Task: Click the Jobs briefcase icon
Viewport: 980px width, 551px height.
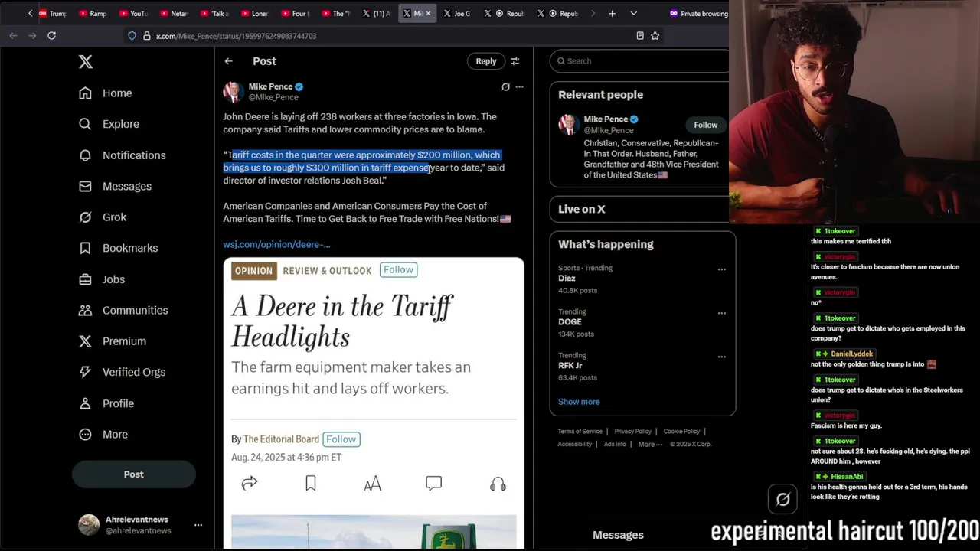Action: pos(85,279)
